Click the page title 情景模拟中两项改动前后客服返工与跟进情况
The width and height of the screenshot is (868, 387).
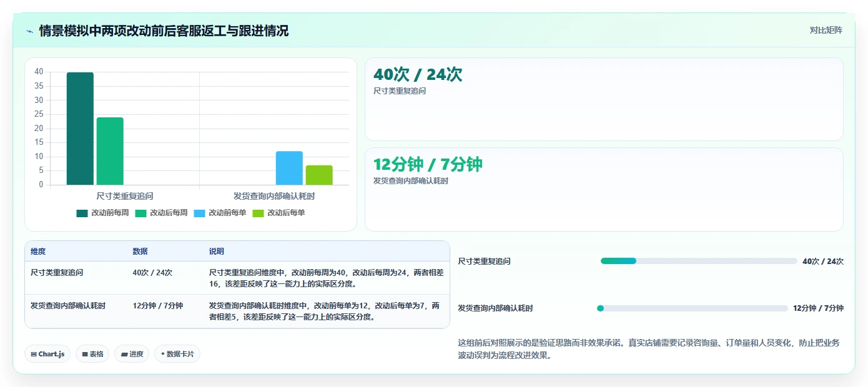click(x=164, y=31)
